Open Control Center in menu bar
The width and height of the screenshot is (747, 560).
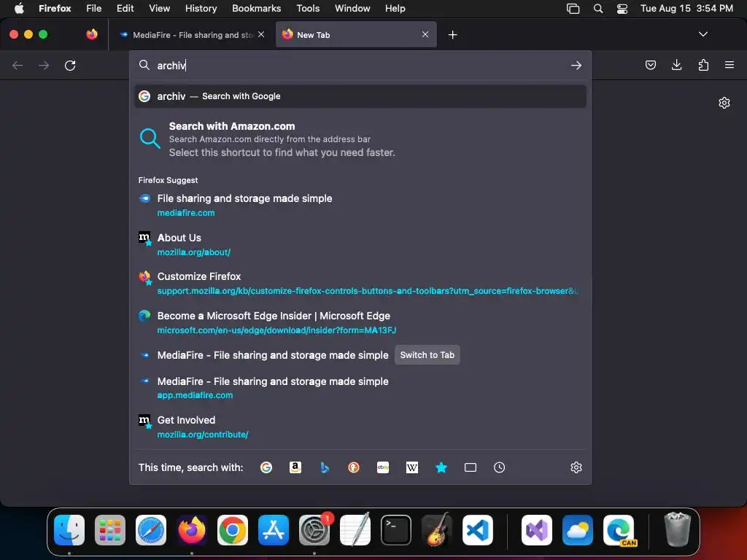click(x=622, y=9)
